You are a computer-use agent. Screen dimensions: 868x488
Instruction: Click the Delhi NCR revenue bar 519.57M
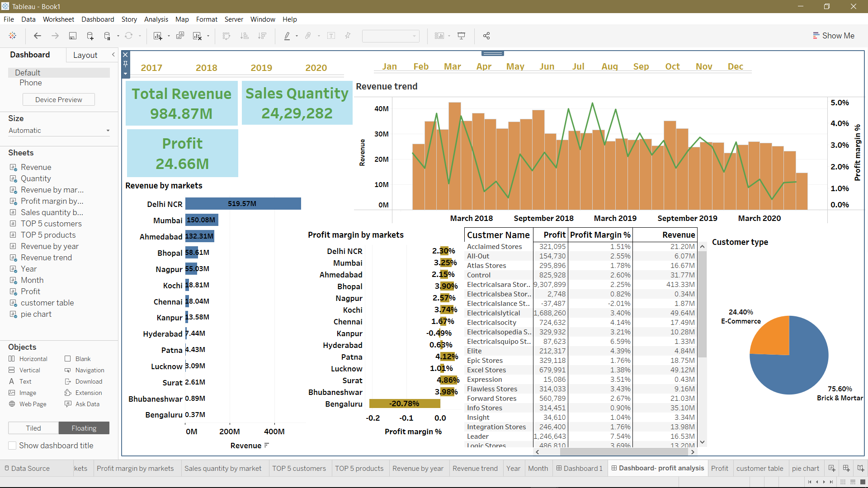pos(243,204)
